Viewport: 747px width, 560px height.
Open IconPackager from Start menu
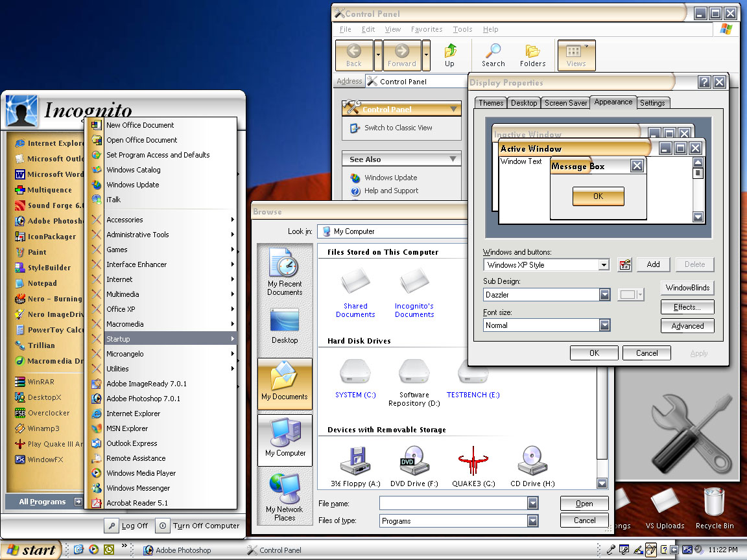[x=45, y=236]
